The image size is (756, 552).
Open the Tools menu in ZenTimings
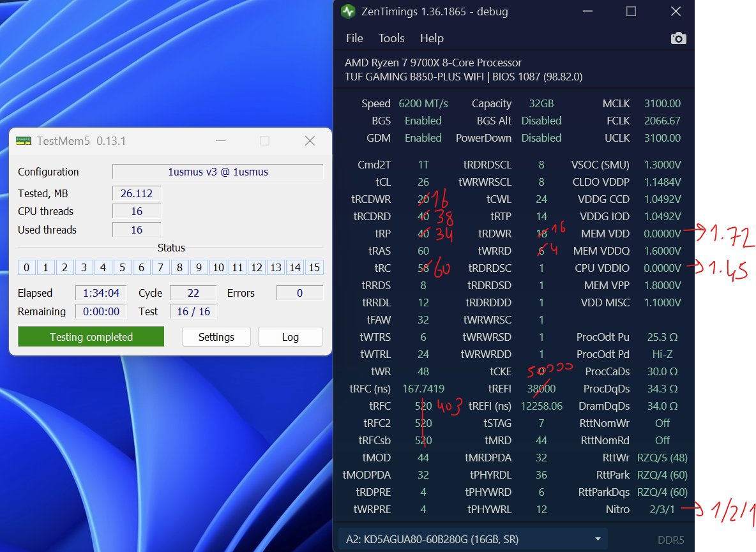point(391,38)
